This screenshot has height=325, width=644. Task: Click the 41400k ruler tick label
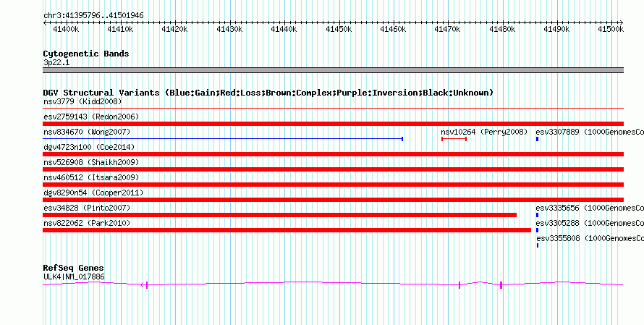pyautogui.click(x=66, y=29)
